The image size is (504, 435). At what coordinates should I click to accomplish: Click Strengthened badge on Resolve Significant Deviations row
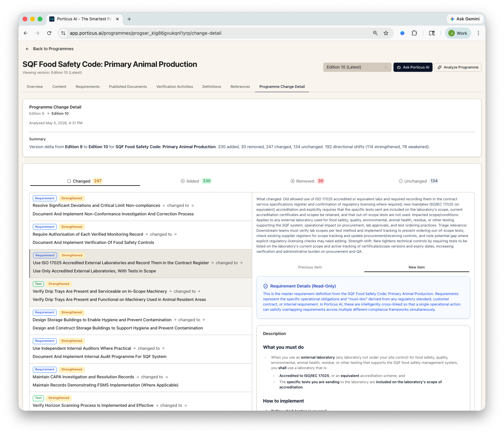[x=72, y=198]
